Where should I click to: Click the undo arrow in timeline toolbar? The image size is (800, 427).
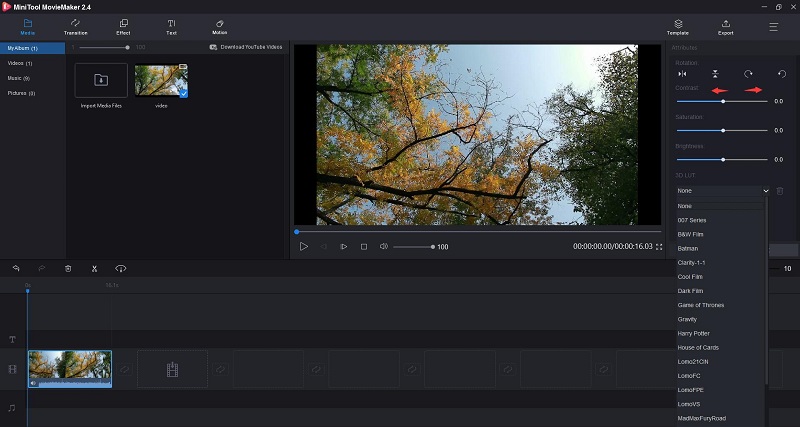16,268
